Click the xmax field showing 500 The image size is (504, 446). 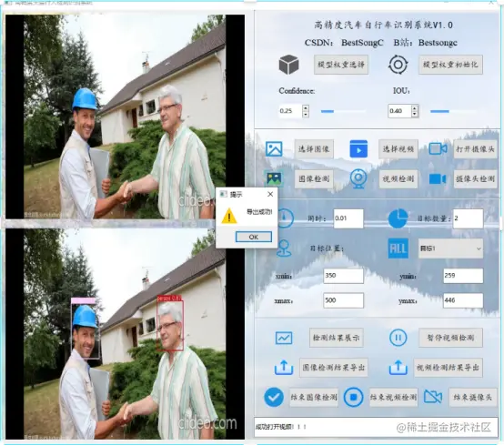coord(343,300)
